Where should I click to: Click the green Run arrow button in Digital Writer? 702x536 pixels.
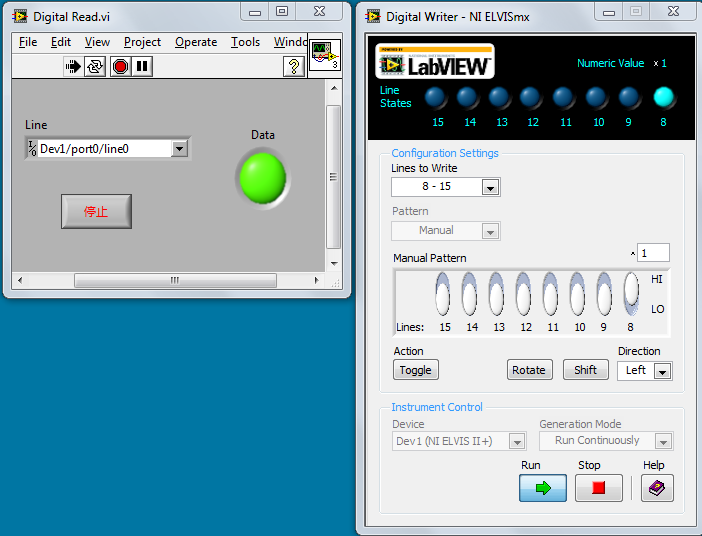click(x=543, y=488)
